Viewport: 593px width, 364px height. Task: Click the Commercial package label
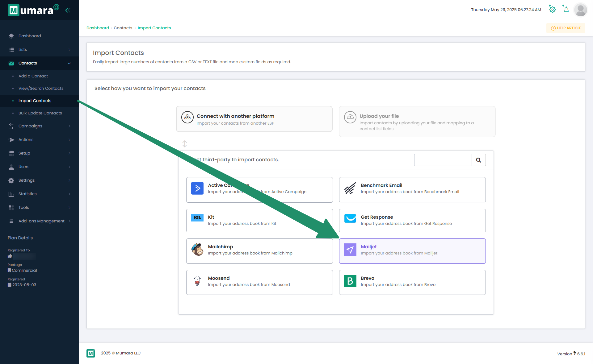click(x=24, y=270)
